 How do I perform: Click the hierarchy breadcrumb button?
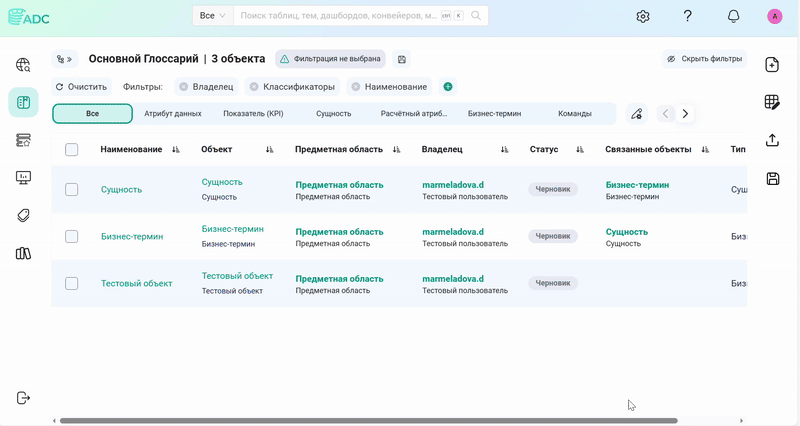click(64, 59)
